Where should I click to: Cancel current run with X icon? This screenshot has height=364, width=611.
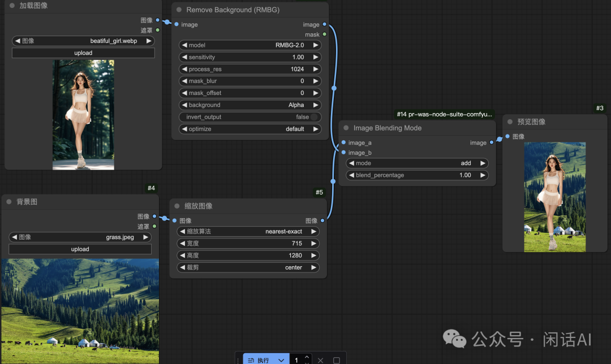(x=320, y=360)
